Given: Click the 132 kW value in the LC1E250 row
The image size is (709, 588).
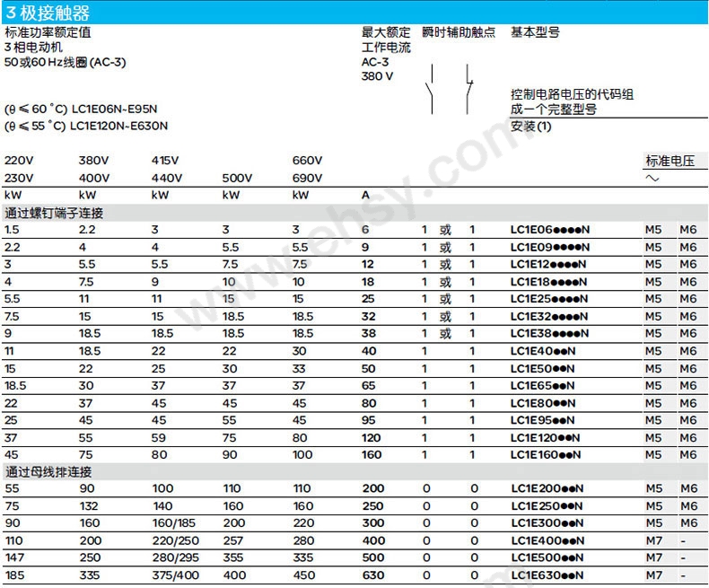Looking at the screenshot, I should click(89, 506).
